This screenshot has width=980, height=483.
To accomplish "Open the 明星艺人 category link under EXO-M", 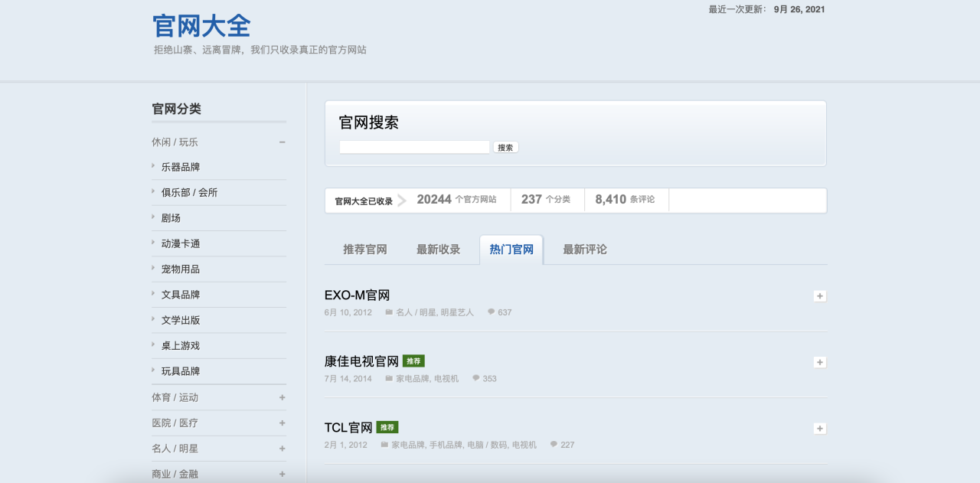I will [x=457, y=312].
